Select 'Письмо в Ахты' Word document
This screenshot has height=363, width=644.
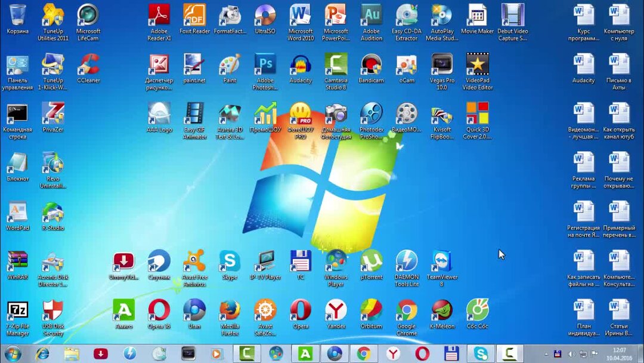click(x=619, y=72)
